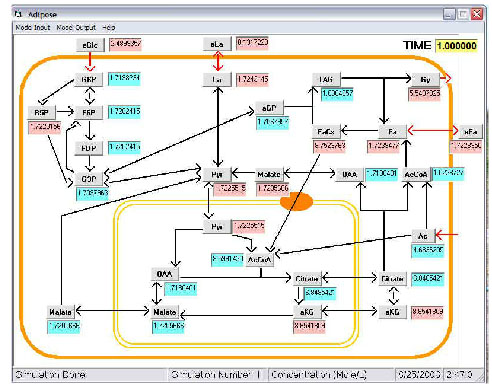Click the cytosolic AcCoA node beside OAA
This screenshot has height=389, width=492.
click(x=416, y=175)
